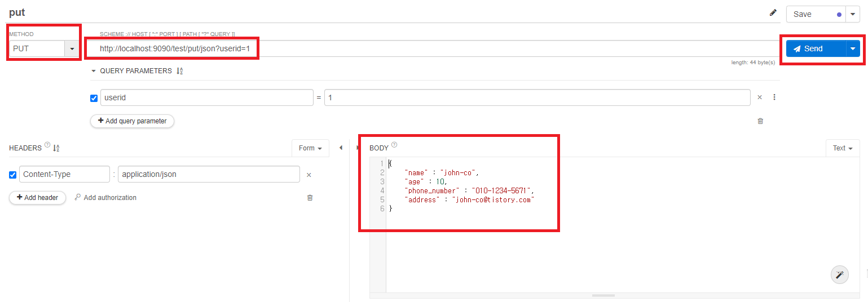Screen dimensions: 868x302
Task: Click the body line with "name"
Action: click(442, 172)
